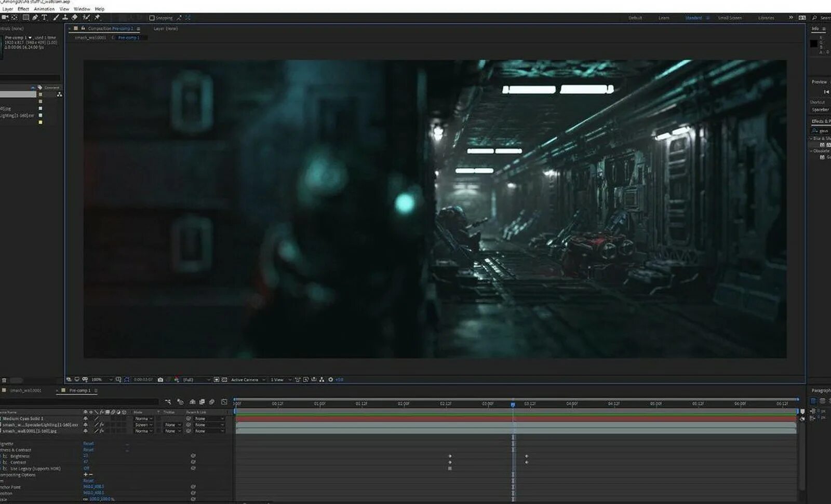Viewport: 831px width, 504px height.
Task: Add compositing option plus button
Action: click(86, 474)
